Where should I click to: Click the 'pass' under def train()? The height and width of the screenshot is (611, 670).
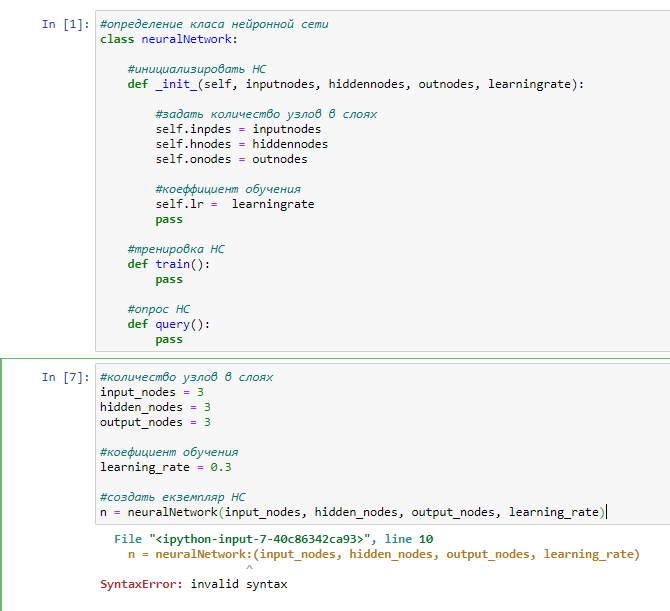[x=169, y=280]
